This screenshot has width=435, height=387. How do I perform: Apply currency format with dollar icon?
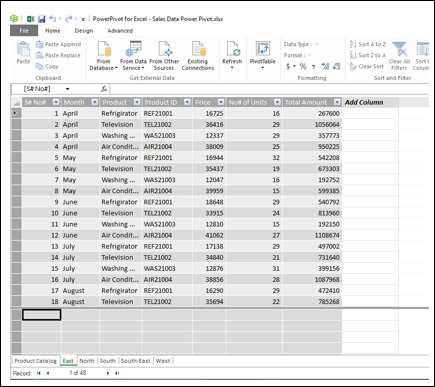[288, 66]
